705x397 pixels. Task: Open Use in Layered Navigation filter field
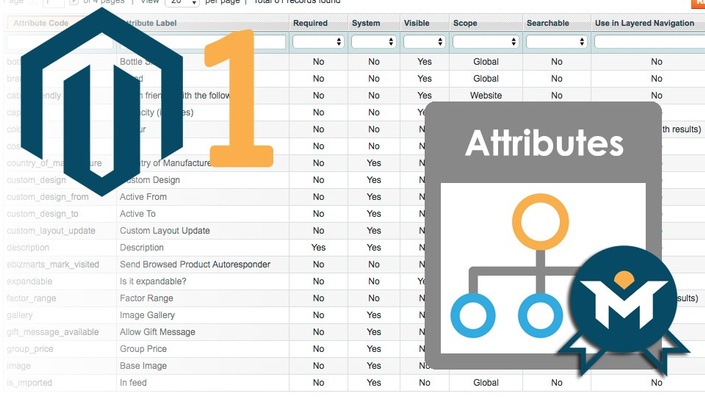pyautogui.click(x=649, y=42)
